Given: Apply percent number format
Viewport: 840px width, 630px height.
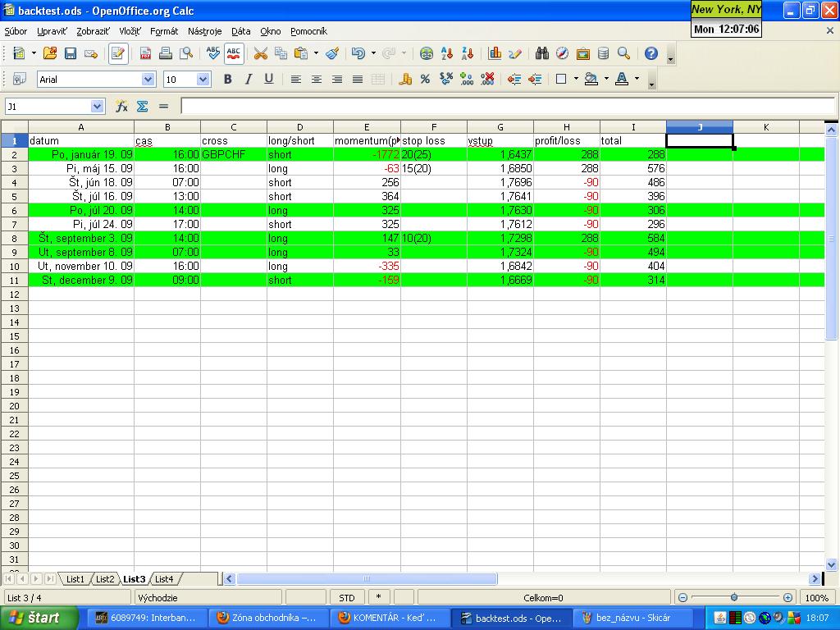Looking at the screenshot, I should 425,79.
